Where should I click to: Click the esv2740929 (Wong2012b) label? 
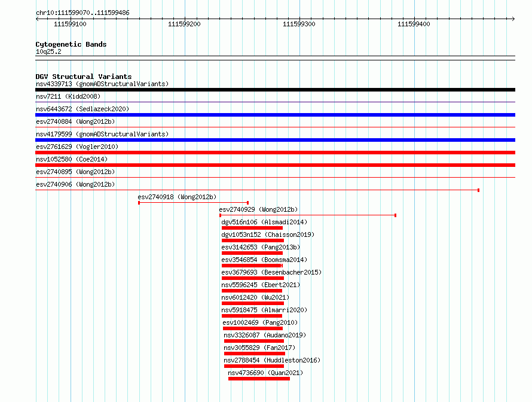pos(258,209)
